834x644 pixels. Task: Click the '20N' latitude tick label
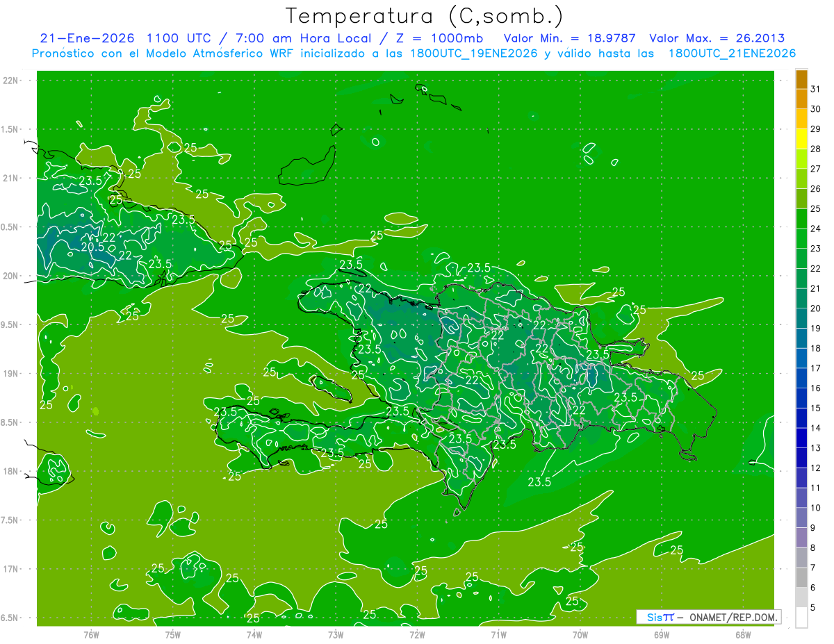(x=11, y=276)
